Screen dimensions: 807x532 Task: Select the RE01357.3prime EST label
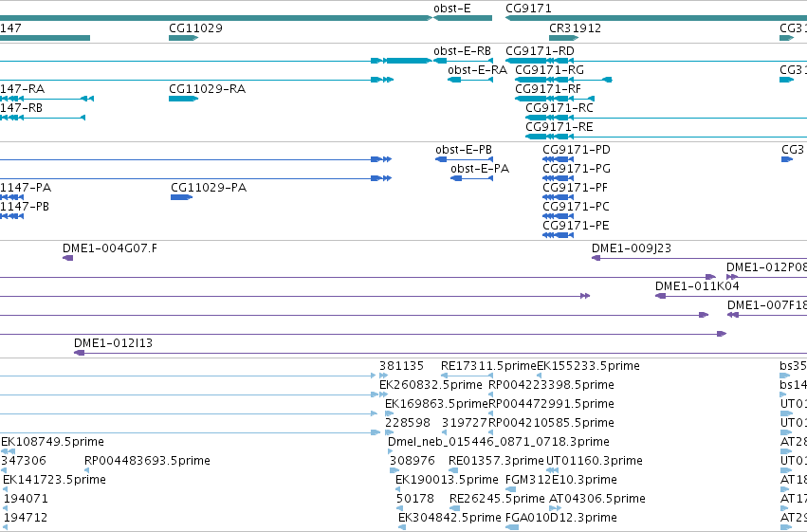(496, 462)
